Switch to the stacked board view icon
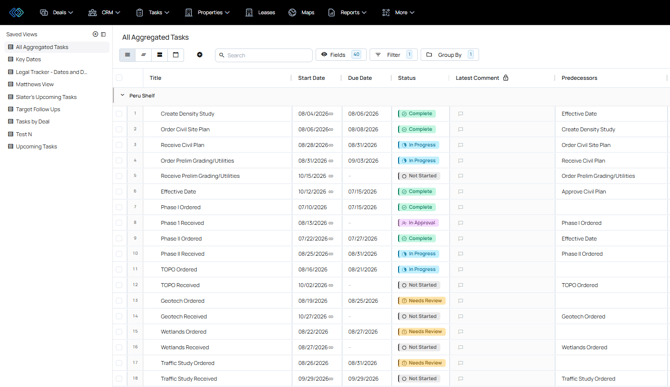This screenshot has width=670, height=387. pos(159,55)
